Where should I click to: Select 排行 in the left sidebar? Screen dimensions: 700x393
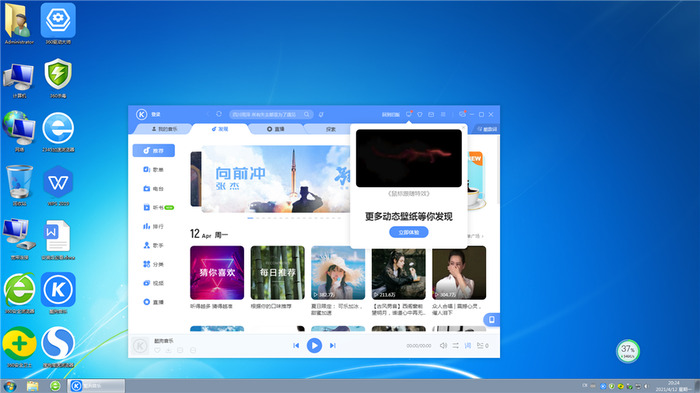tap(154, 226)
